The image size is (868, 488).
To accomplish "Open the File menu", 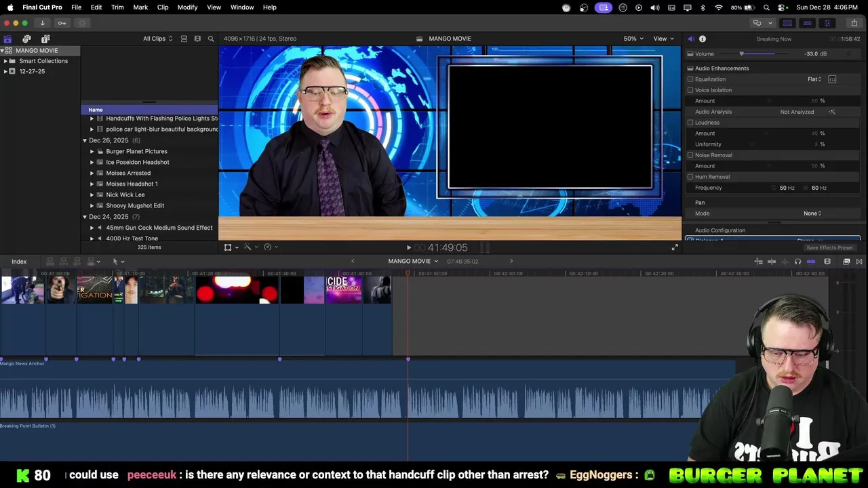I will tap(77, 7).
